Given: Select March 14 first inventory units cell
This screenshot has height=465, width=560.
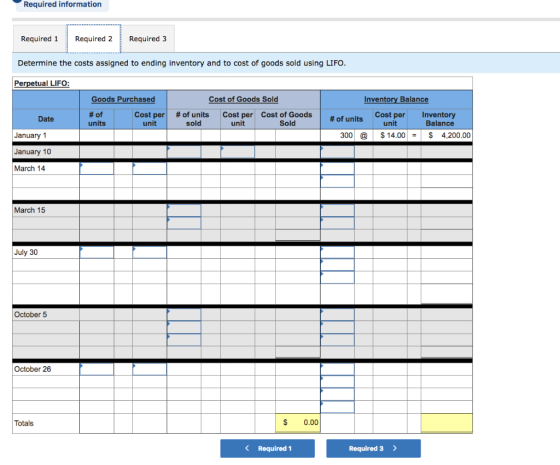Looking at the screenshot, I should tap(338, 169).
